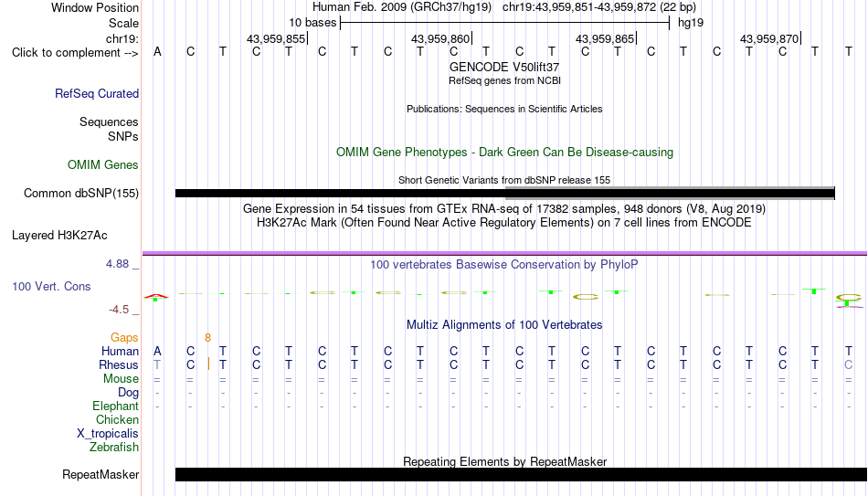Click 'Publications: Sequences in Scientific Articles' title
This screenshot has width=868, height=496.
[x=504, y=109]
